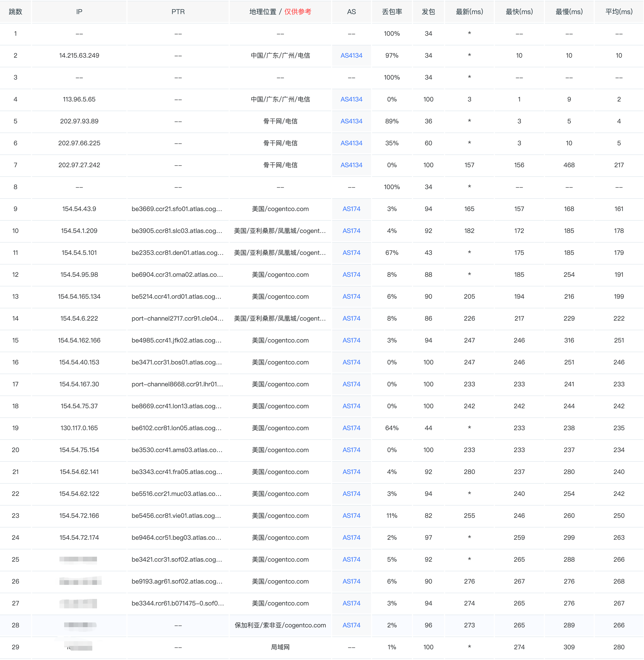Open AS4134 link for 113.96.5.65
The width and height of the screenshot is (644, 660).
tap(351, 99)
